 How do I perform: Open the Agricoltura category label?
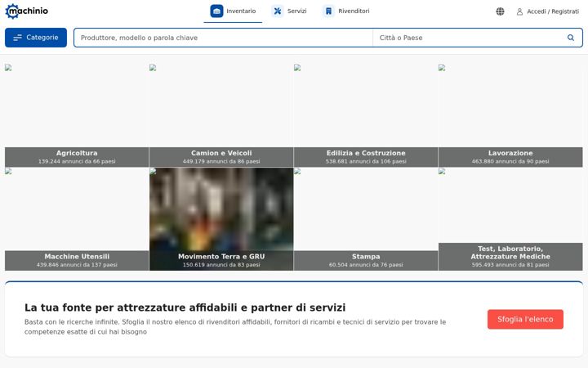77,153
